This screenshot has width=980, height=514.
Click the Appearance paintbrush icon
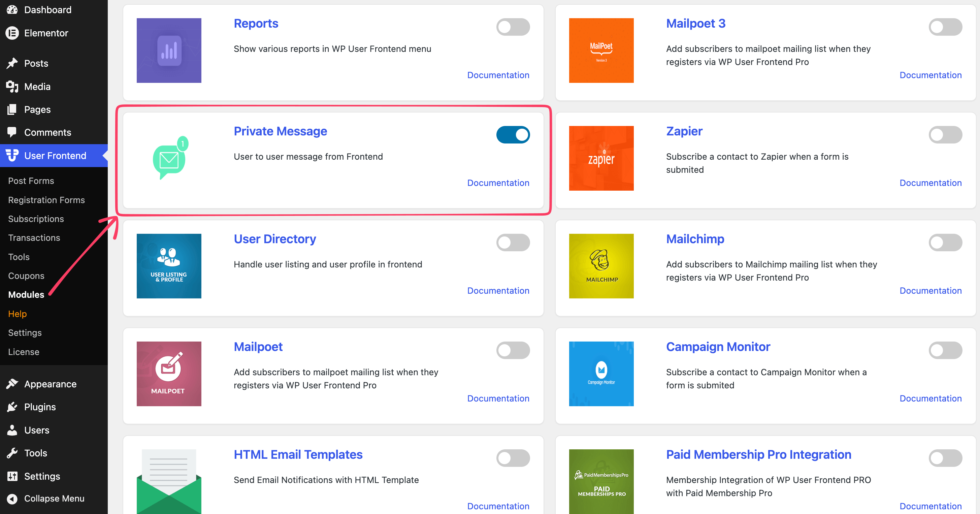pyautogui.click(x=12, y=384)
